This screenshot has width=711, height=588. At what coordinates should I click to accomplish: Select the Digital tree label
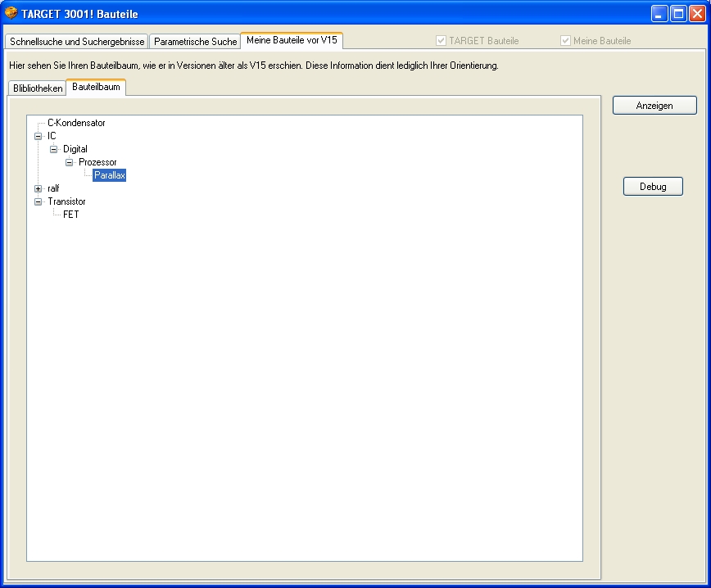[x=75, y=149]
